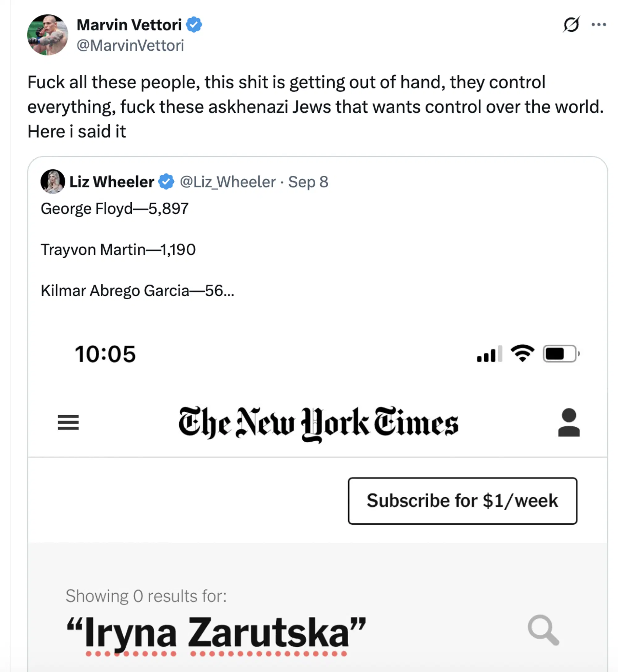Click The New York Times logo
This screenshot has height=672, width=618.
click(x=318, y=423)
